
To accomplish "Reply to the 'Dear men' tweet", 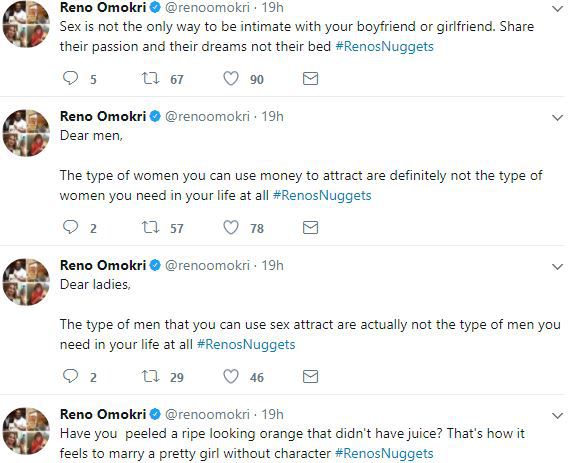I will click(70, 227).
